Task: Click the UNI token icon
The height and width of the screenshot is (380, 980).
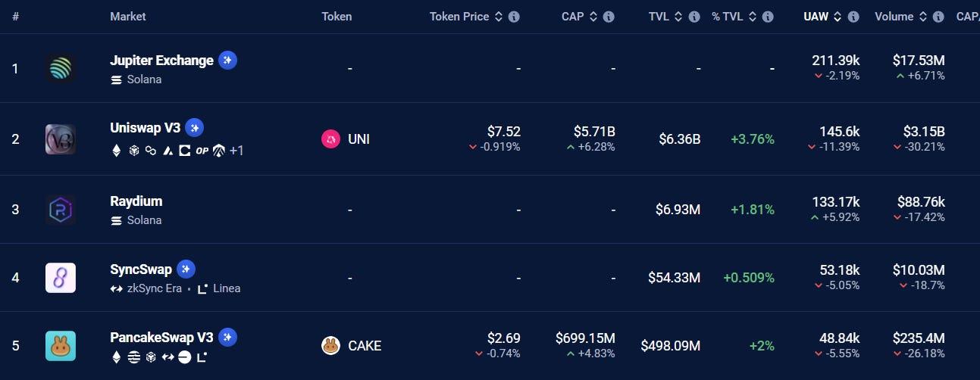Action: coord(330,139)
